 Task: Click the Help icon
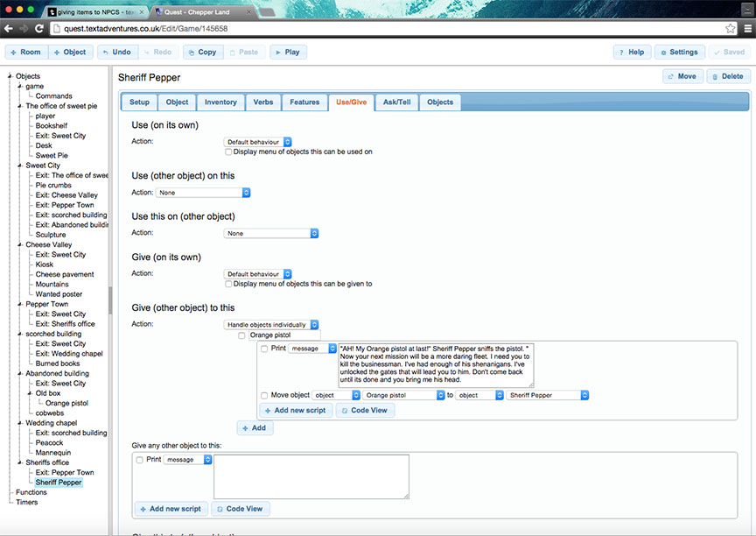pyautogui.click(x=632, y=52)
